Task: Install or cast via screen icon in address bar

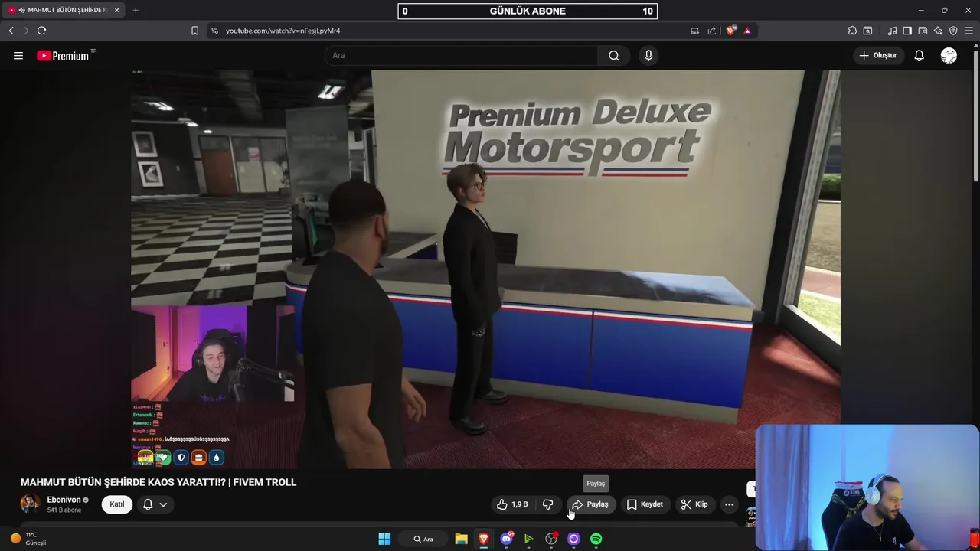Action: click(x=694, y=31)
